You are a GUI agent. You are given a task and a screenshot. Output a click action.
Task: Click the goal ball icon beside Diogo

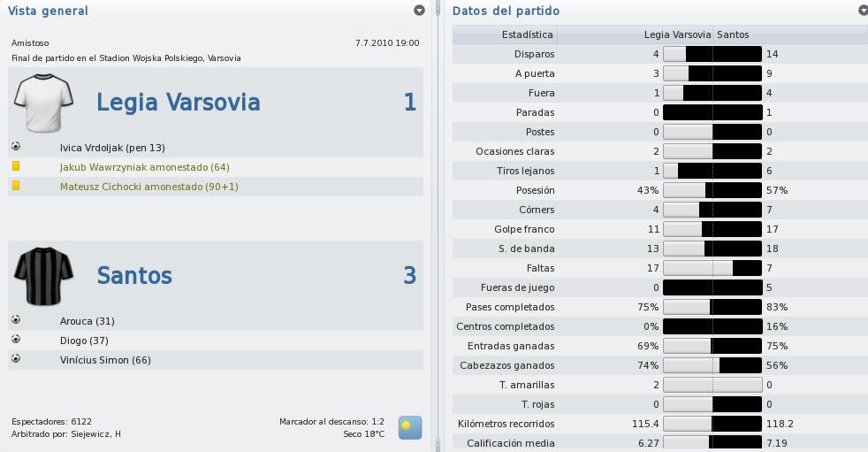click(16, 339)
